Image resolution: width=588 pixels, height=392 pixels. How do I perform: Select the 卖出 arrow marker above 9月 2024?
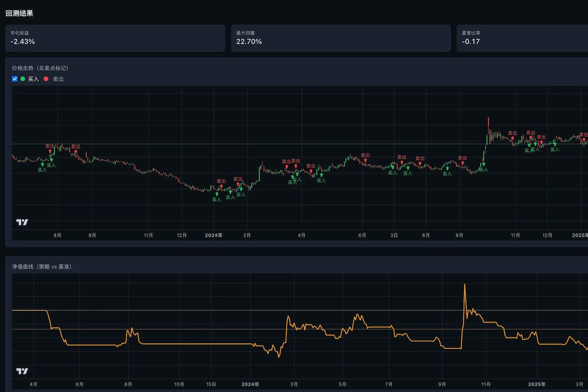(462, 163)
